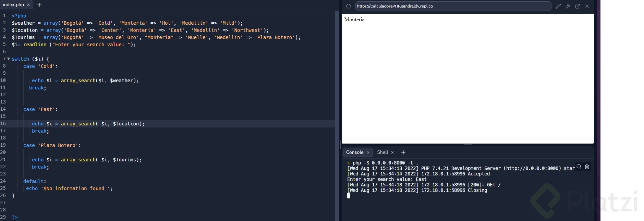
Task: Click the '$weather' variable on line 2
Action: [23, 23]
